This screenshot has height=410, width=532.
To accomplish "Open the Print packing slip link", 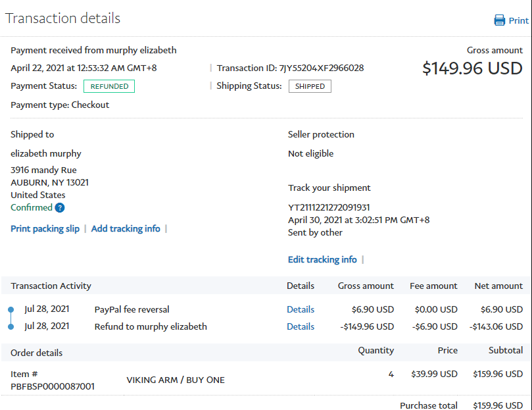I will [x=45, y=228].
